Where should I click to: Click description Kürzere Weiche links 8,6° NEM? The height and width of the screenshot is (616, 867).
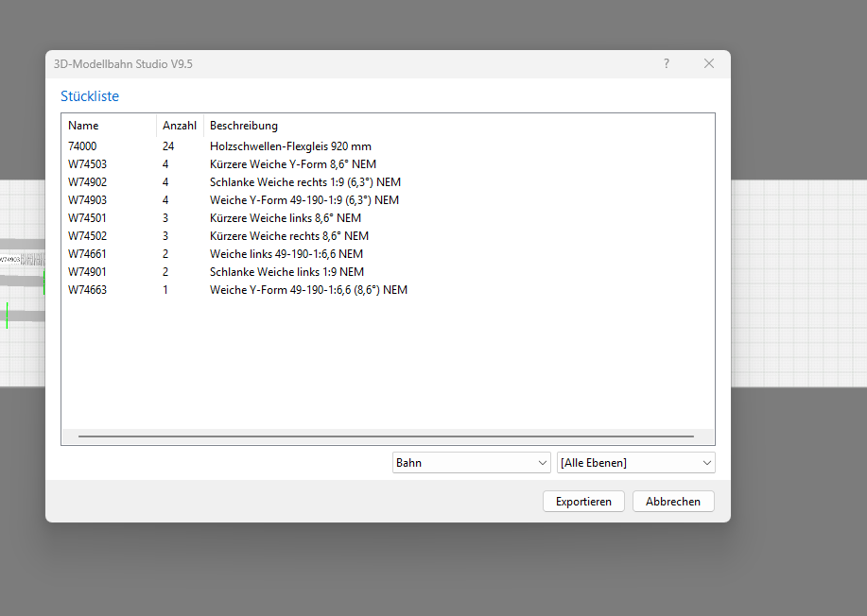(x=286, y=218)
